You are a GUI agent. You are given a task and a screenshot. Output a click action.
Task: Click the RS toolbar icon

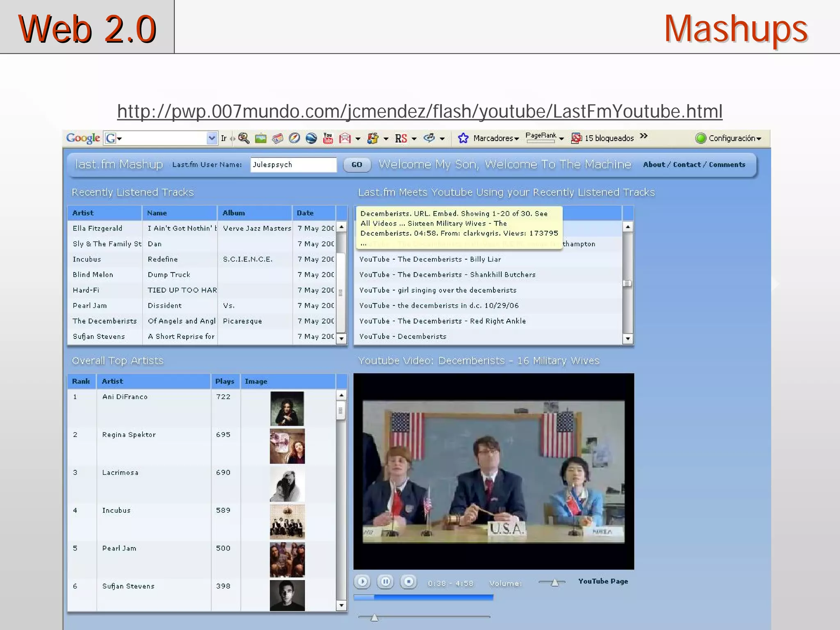(401, 139)
